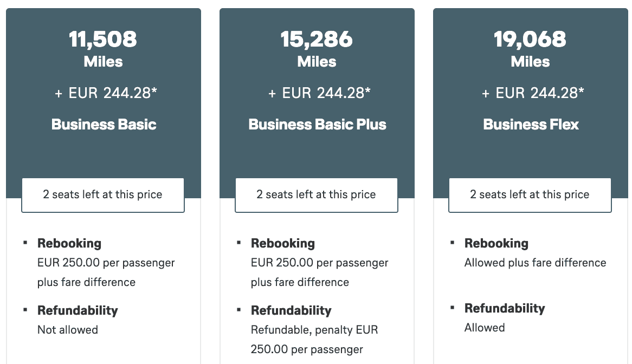632x364 pixels.
Task: Click seats left box under Business Basic Plus
Action: click(x=317, y=195)
